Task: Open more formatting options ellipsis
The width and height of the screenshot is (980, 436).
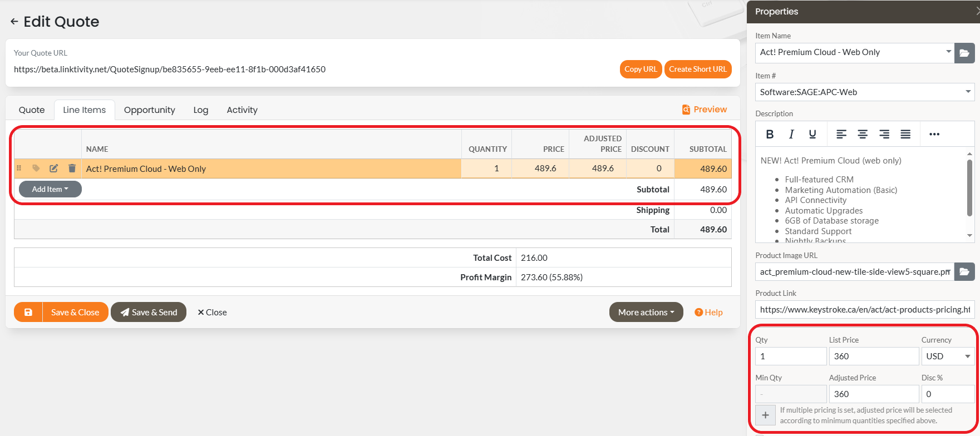Action: pos(934,134)
